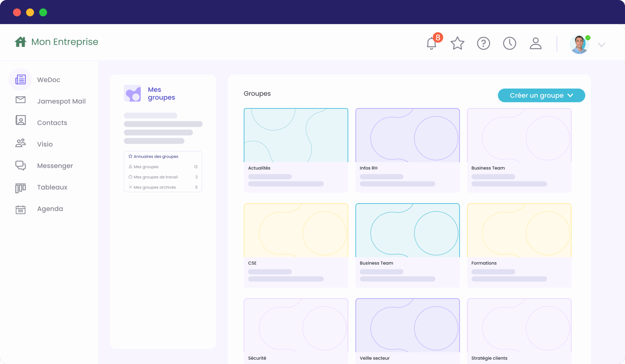Open Jamespot Mail envelope icon
The height and width of the screenshot is (364, 625).
click(x=20, y=100)
